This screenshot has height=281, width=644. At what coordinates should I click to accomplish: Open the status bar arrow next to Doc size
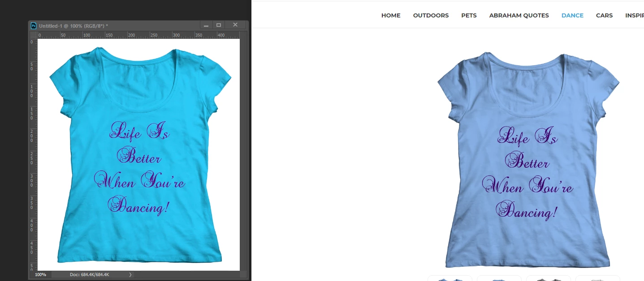tap(130, 274)
